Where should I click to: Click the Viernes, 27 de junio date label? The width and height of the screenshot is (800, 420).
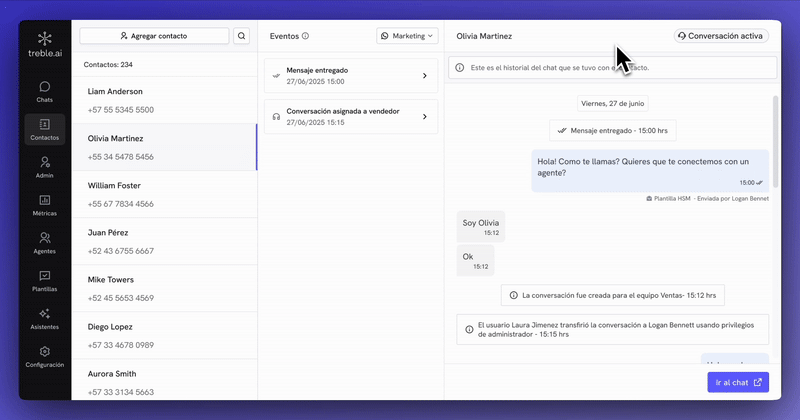point(612,104)
